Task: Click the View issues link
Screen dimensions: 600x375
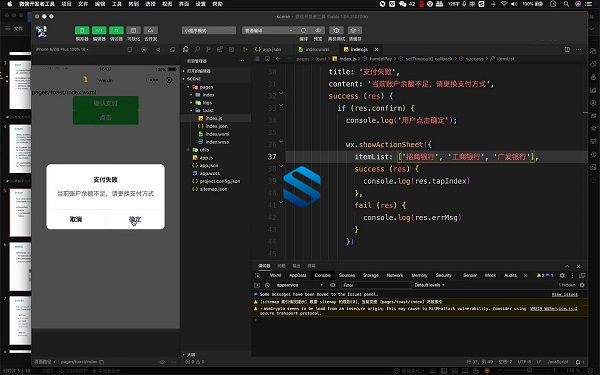Action: click(x=564, y=295)
